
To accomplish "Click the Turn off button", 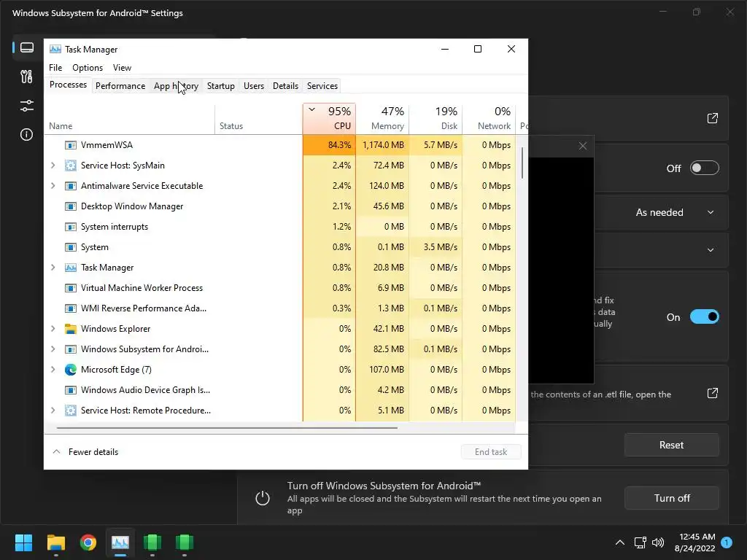I will [672, 498].
